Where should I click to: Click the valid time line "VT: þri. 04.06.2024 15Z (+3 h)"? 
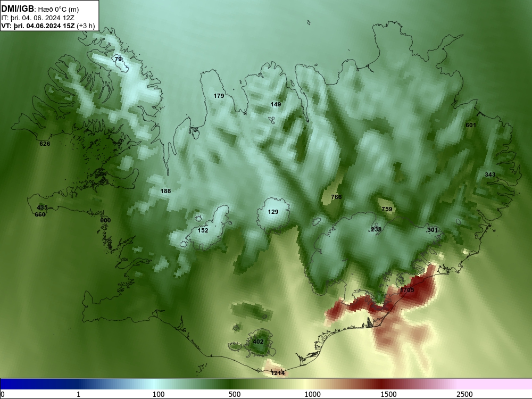(48, 26)
